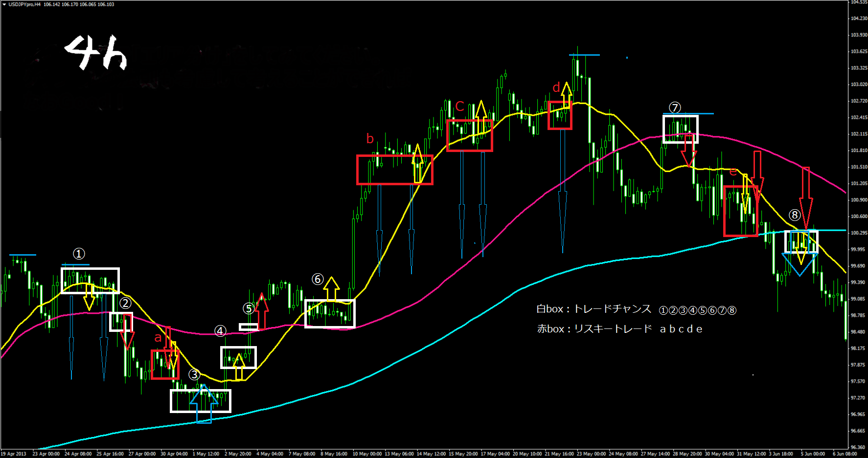Click the 98.480 price scale label
The width and height of the screenshot is (868, 458).
click(x=857, y=332)
